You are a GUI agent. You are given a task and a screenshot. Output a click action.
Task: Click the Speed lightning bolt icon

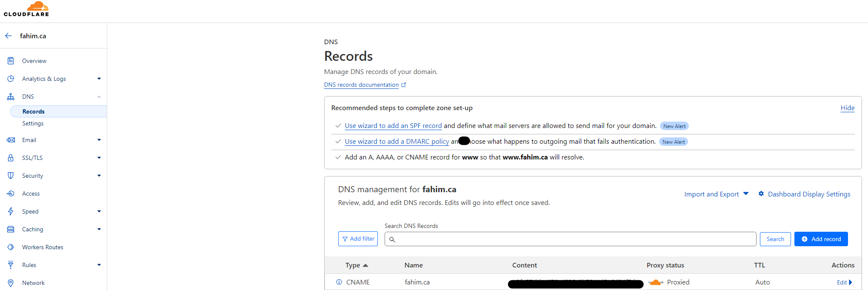pyautogui.click(x=11, y=211)
